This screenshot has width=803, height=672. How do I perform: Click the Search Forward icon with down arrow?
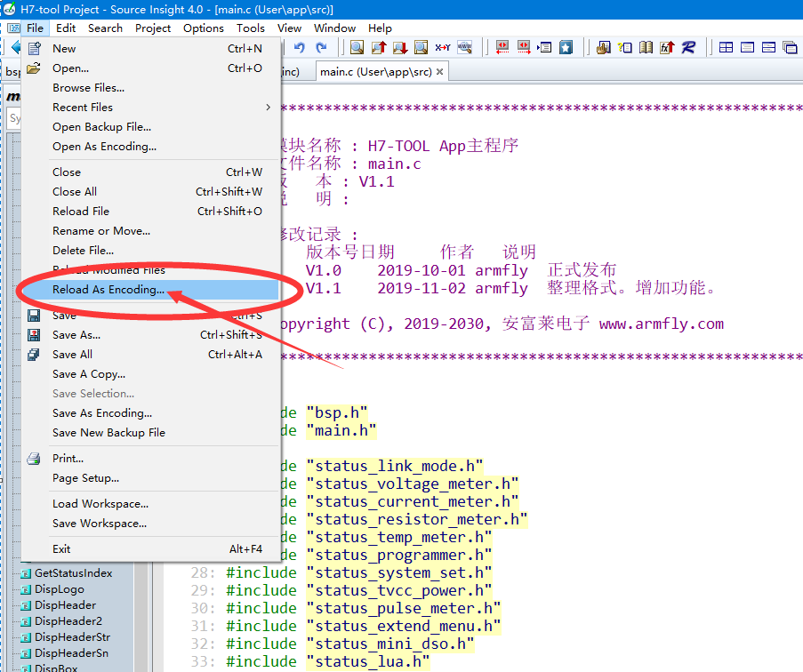point(400,48)
